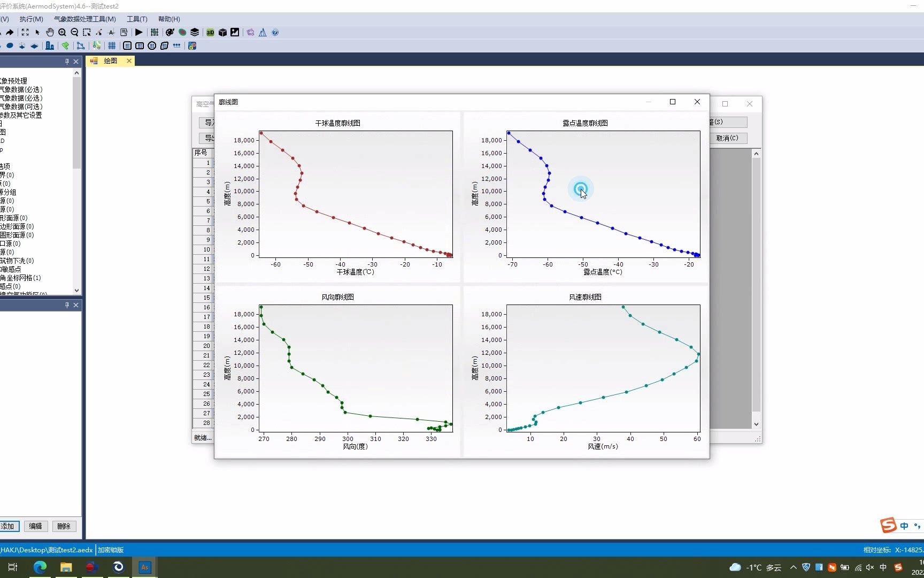Click the black cube icon

(222, 33)
